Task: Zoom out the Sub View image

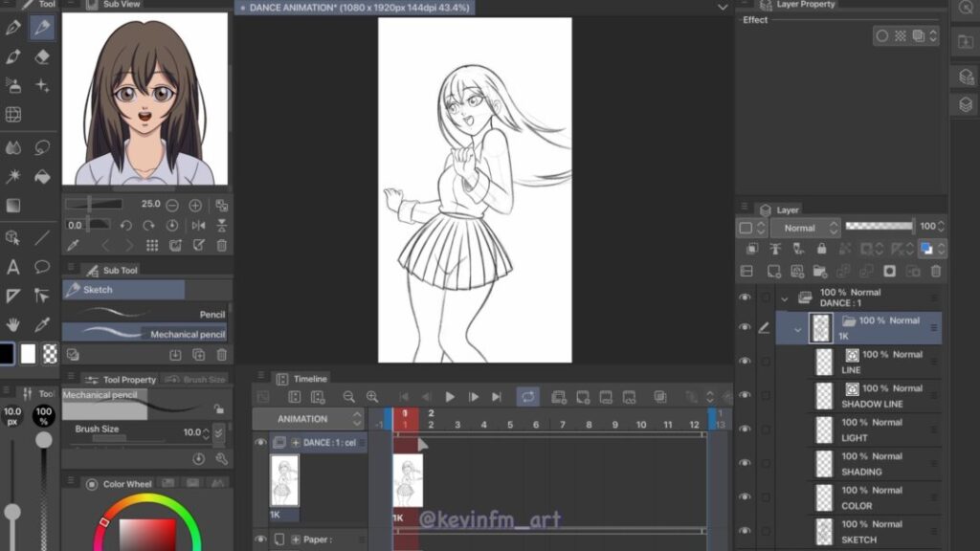Action: click(x=172, y=205)
